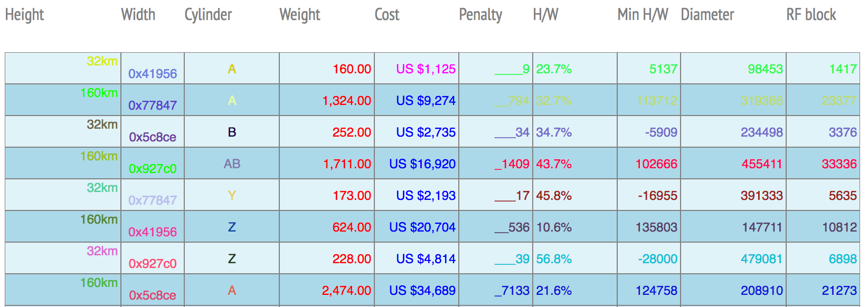Image resolution: width=868 pixels, height=307 pixels.
Task: Select the Min H/W column header
Action: pos(643,15)
